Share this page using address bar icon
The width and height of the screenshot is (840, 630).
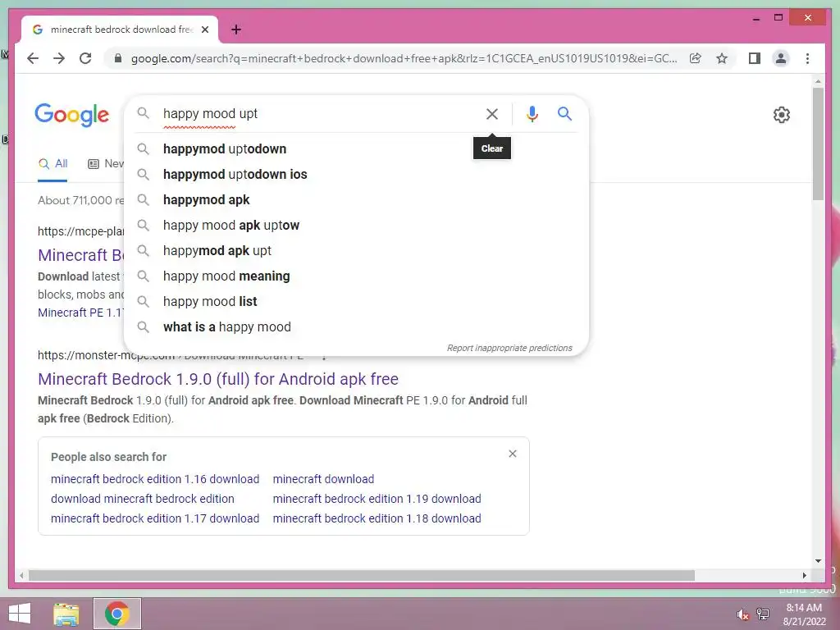(x=696, y=58)
